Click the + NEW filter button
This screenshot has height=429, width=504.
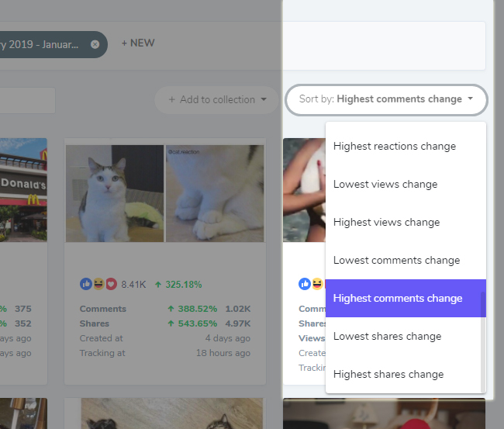click(x=138, y=43)
